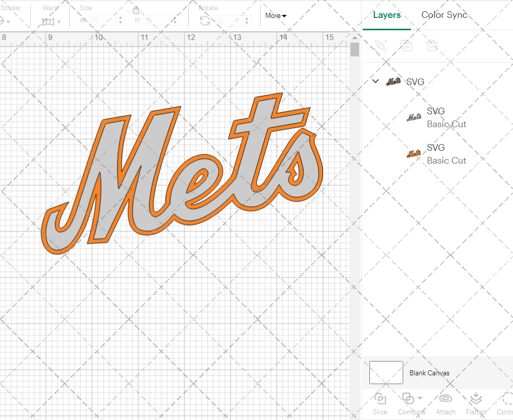This screenshot has height=420, width=513.
Task: Open the Warp dropdown arrow
Action: [x=59, y=22]
